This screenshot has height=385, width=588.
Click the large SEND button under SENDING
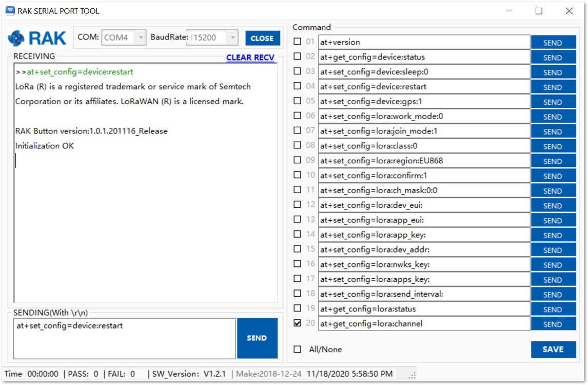(257, 338)
